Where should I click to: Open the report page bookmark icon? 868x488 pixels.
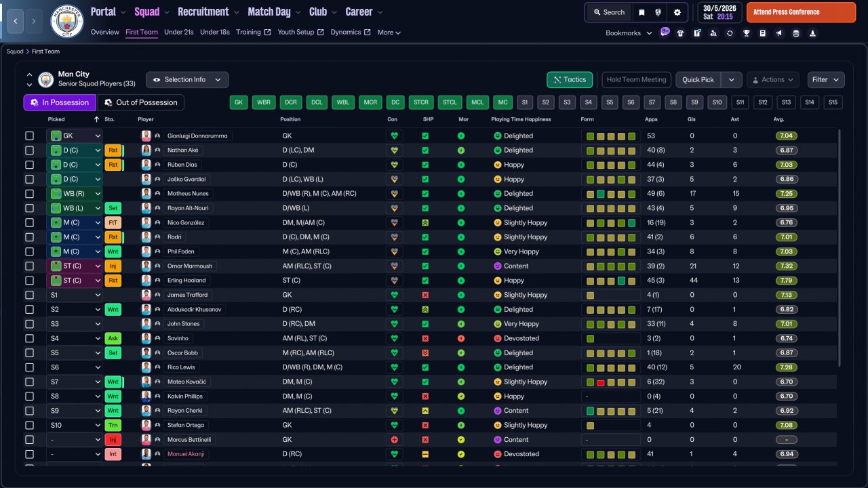tap(763, 33)
